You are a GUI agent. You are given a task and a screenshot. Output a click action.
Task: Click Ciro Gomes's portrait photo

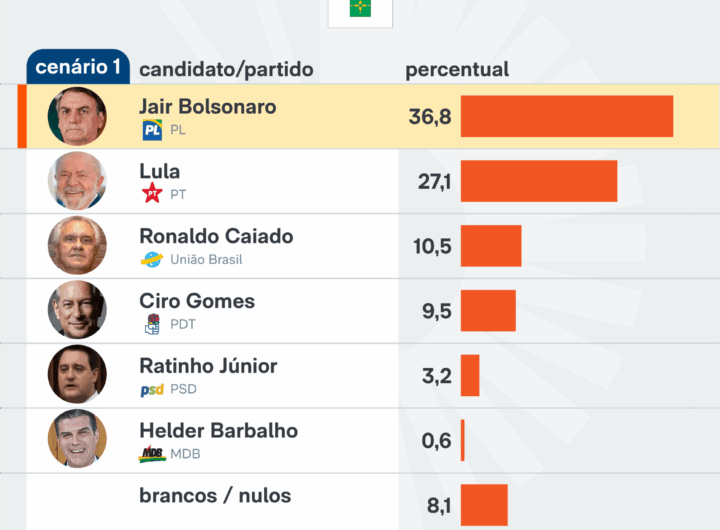click(77, 310)
